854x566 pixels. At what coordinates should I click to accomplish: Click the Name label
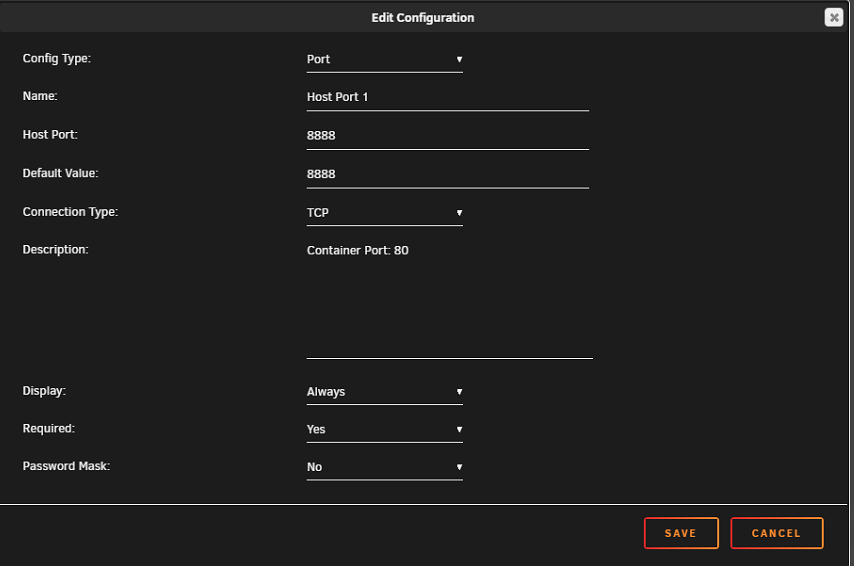(x=40, y=96)
